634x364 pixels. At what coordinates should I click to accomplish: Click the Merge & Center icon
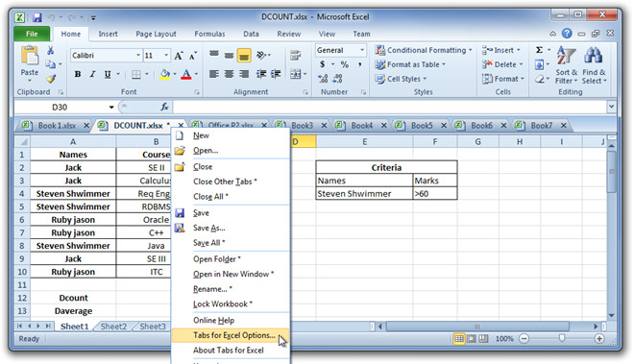tap(296, 74)
